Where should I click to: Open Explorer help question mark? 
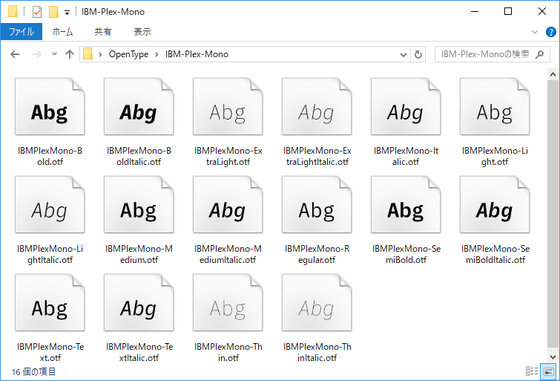551,32
